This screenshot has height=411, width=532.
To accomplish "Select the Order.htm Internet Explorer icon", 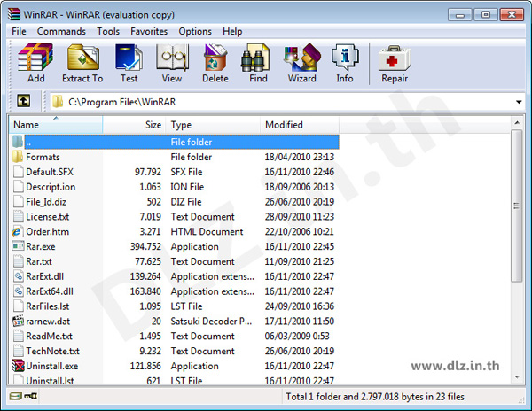I will (x=18, y=231).
